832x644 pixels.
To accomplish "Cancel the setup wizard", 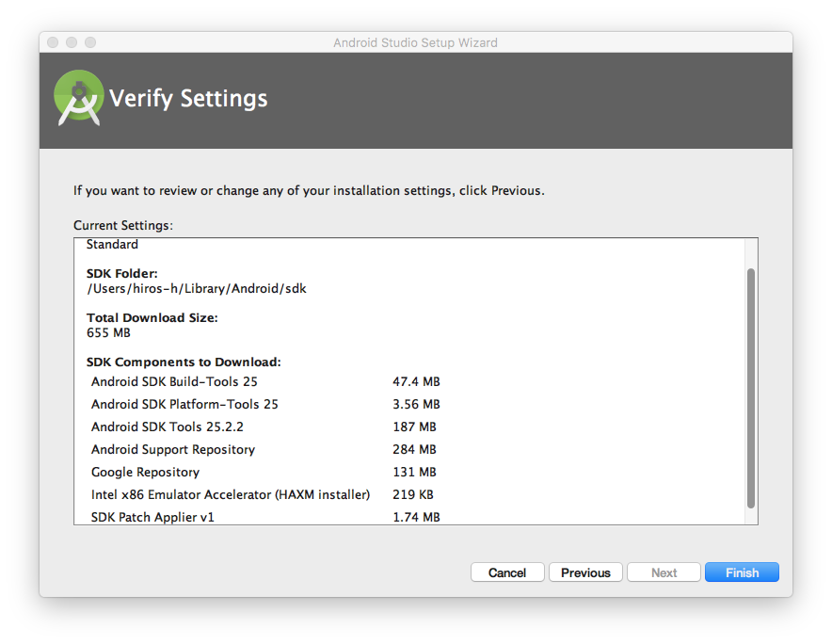I will (507, 572).
